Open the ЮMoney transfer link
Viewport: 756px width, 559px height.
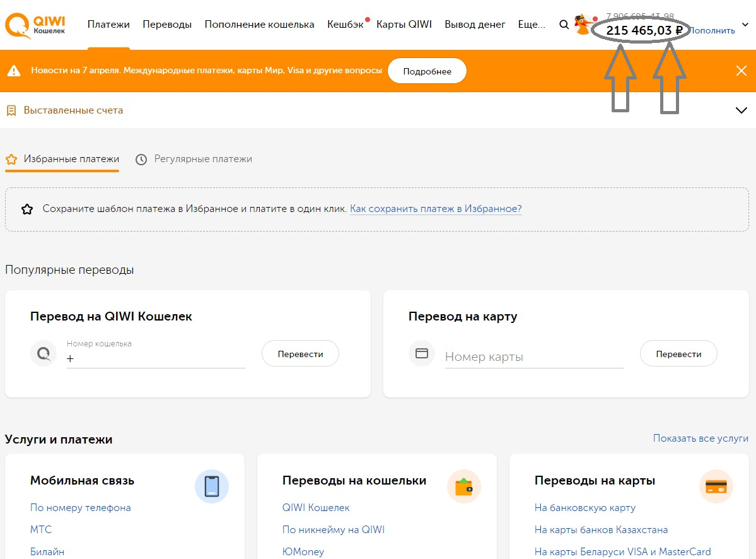click(303, 551)
